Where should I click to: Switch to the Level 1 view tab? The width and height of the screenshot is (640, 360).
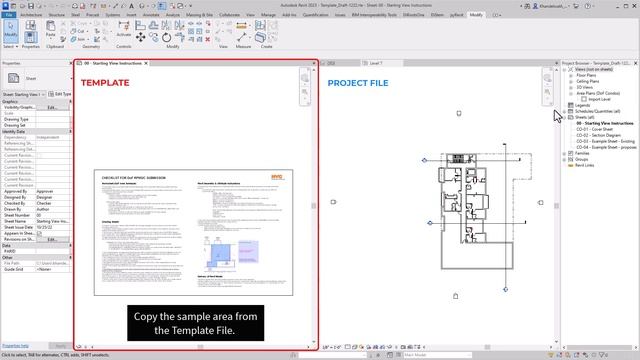376,63
